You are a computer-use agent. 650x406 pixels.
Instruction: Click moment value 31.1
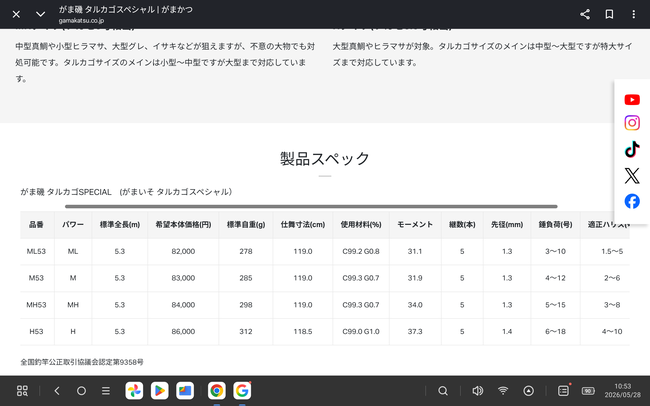tap(415, 251)
